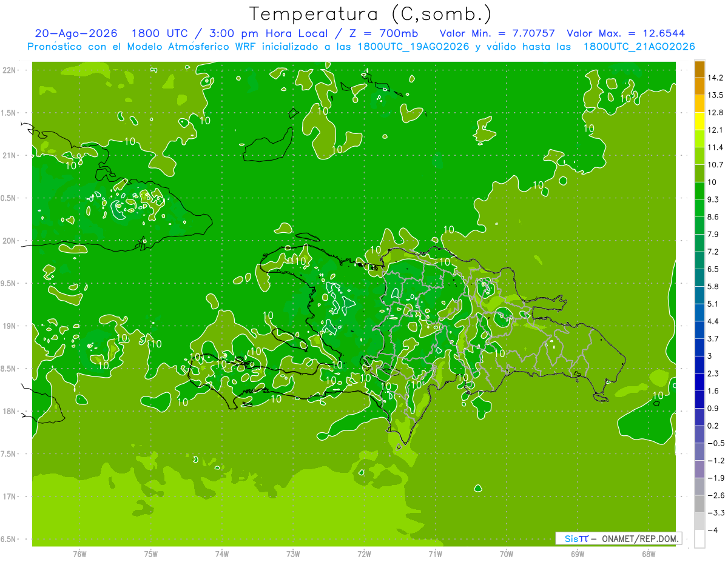Click the legend value "-3.3"
728x562 pixels.
716,513
